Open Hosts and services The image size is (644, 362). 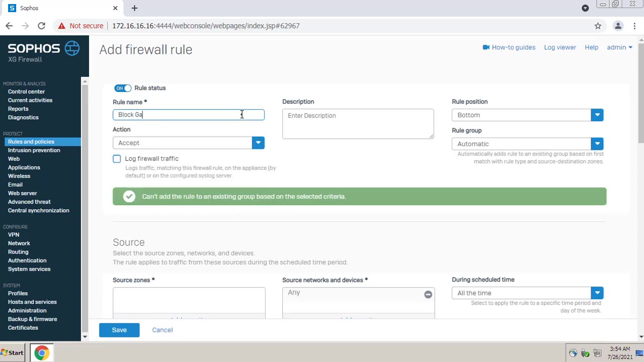click(x=32, y=302)
